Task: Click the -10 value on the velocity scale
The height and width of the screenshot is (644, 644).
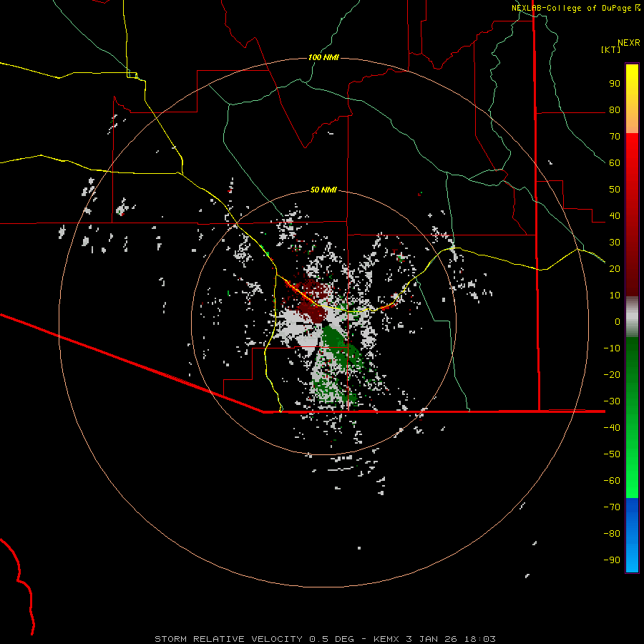Action: click(x=612, y=348)
